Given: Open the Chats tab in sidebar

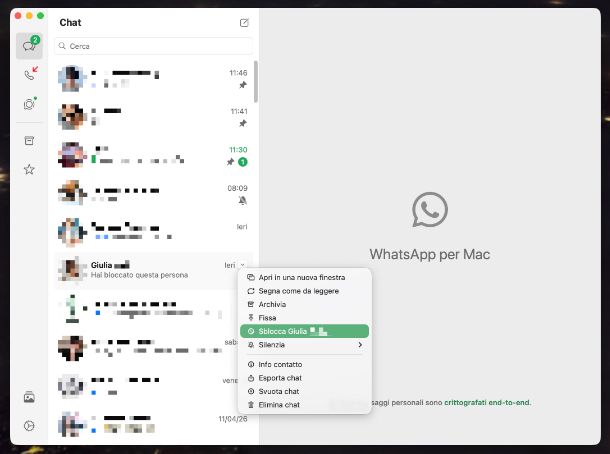Looking at the screenshot, I should click(x=29, y=46).
